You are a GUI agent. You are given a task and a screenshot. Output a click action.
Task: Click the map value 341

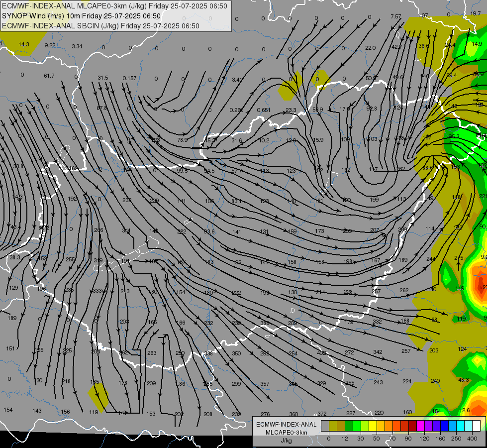click(126, 230)
